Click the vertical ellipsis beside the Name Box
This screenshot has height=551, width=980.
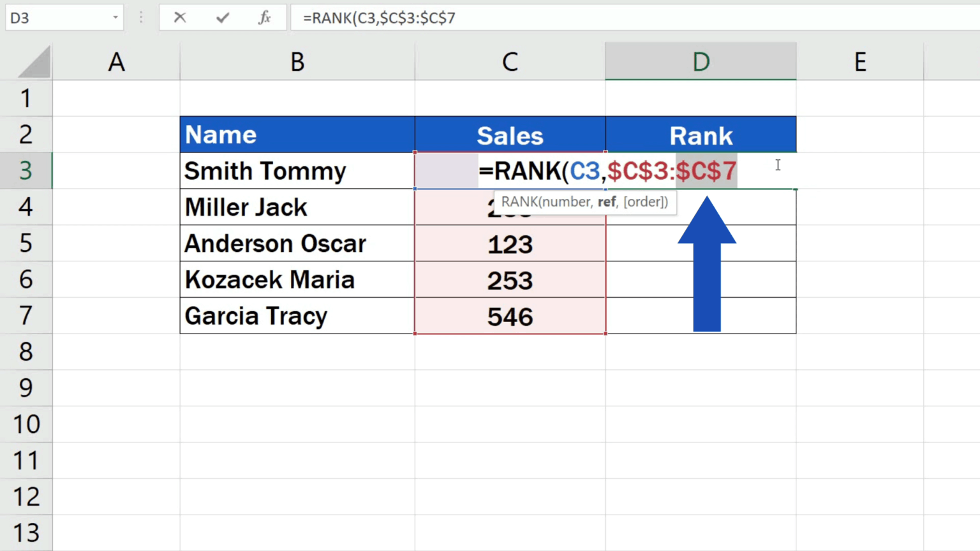(x=140, y=17)
